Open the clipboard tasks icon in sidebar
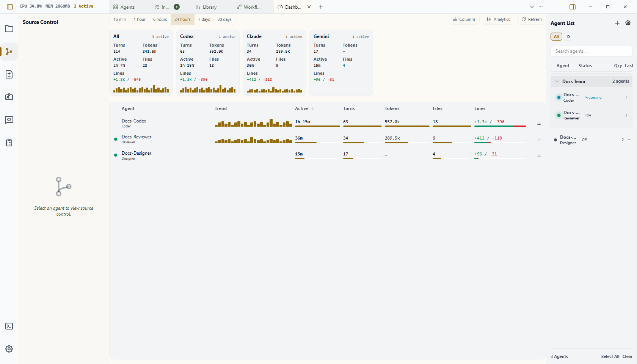The height and width of the screenshot is (364, 637). point(9,143)
